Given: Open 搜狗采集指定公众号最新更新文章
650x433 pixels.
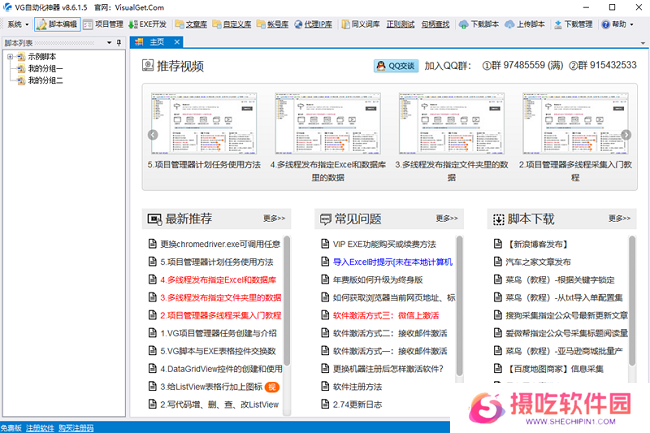Looking at the screenshot, I should tap(566, 315).
